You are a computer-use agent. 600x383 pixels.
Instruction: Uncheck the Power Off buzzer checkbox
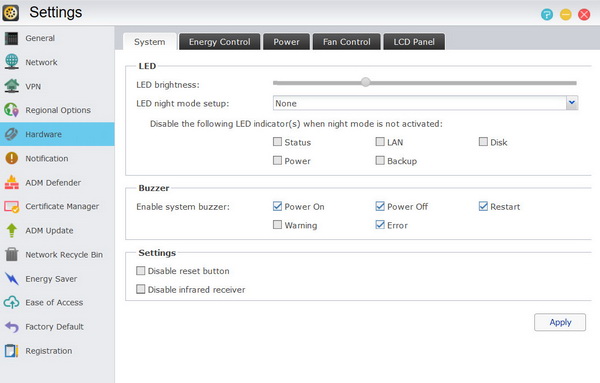coord(380,206)
